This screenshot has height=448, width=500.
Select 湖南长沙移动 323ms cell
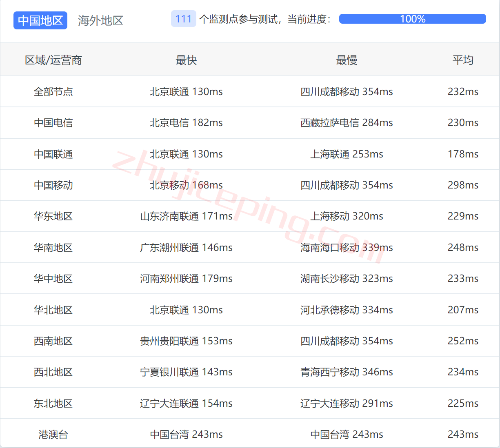347,279
